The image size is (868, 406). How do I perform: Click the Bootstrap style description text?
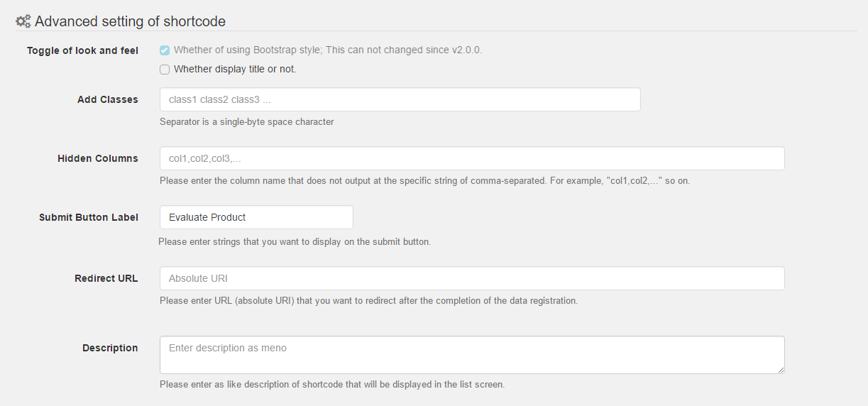328,50
